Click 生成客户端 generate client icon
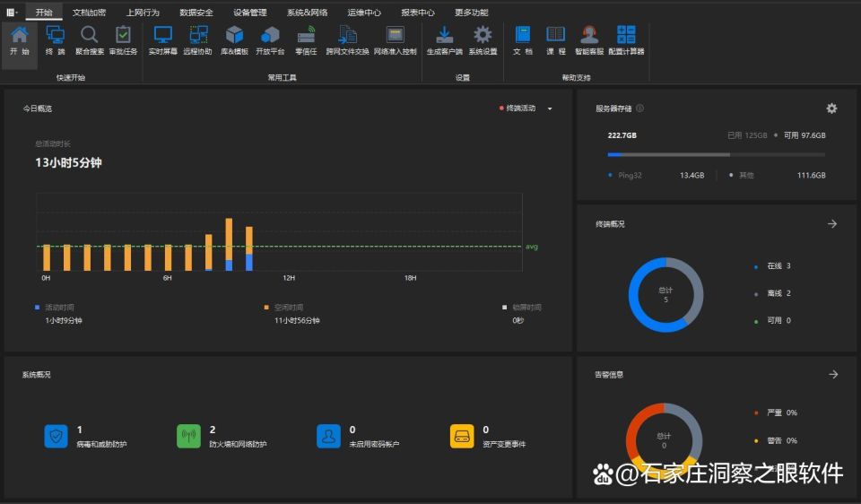Viewport: 861px width, 504px height. (445, 35)
